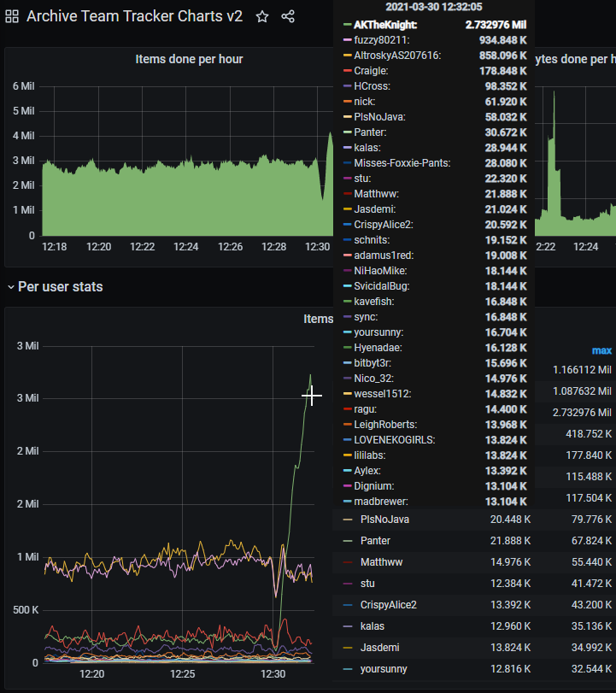Click the dashboard grid icon beside the title
Image resolution: width=616 pixels, height=693 pixels.
pos(13,17)
